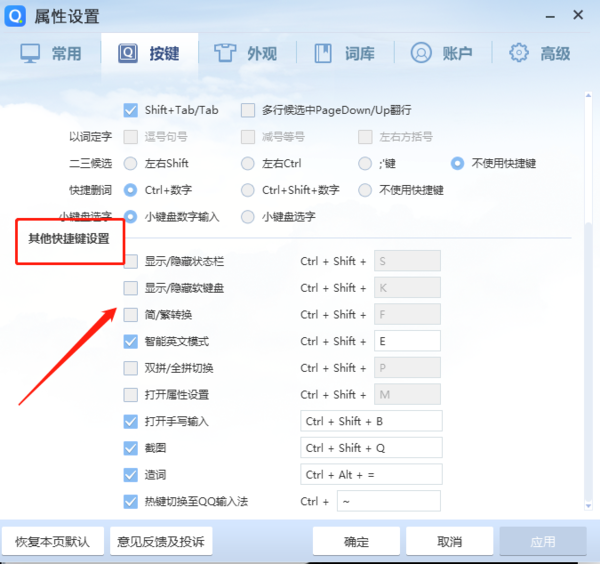Click the Ctrl + Shift + B shortcut field
Screen dimensions: 600x564
click(371, 421)
